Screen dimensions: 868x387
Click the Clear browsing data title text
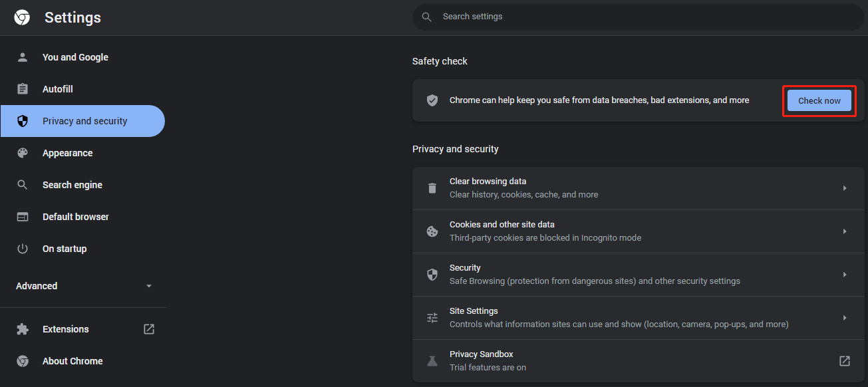[x=488, y=182]
